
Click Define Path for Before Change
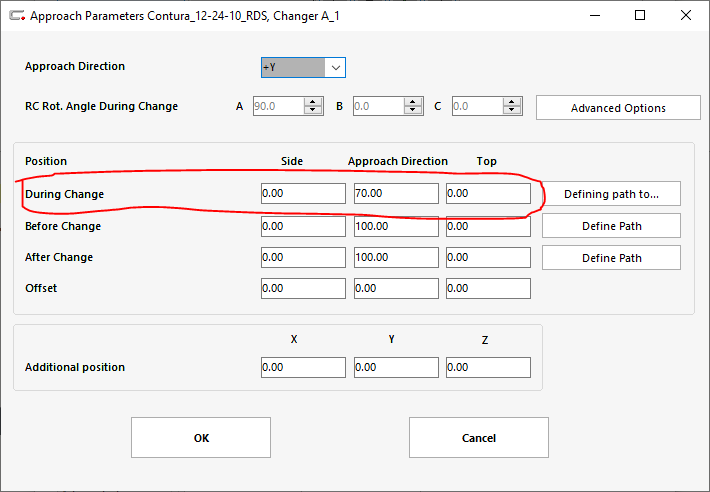click(611, 226)
